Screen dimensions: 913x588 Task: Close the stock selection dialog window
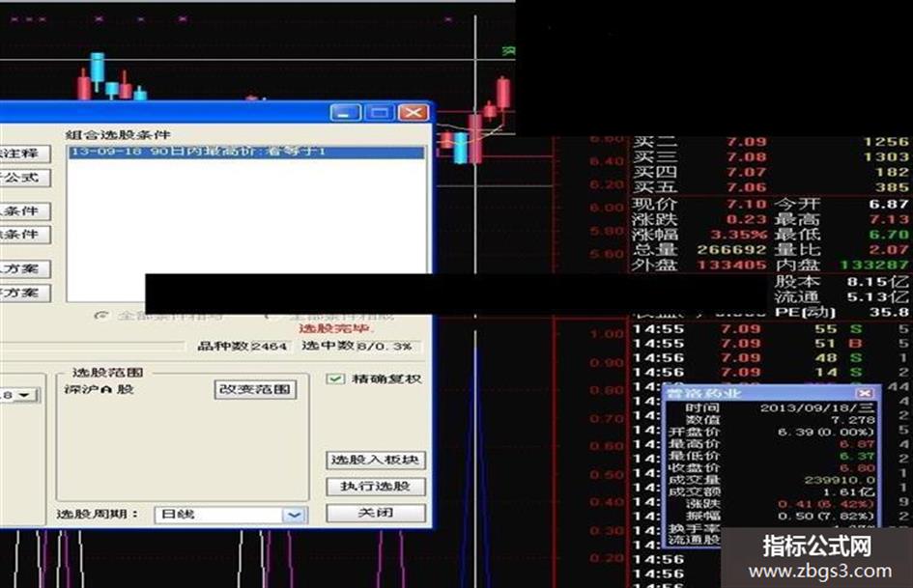(x=414, y=112)
